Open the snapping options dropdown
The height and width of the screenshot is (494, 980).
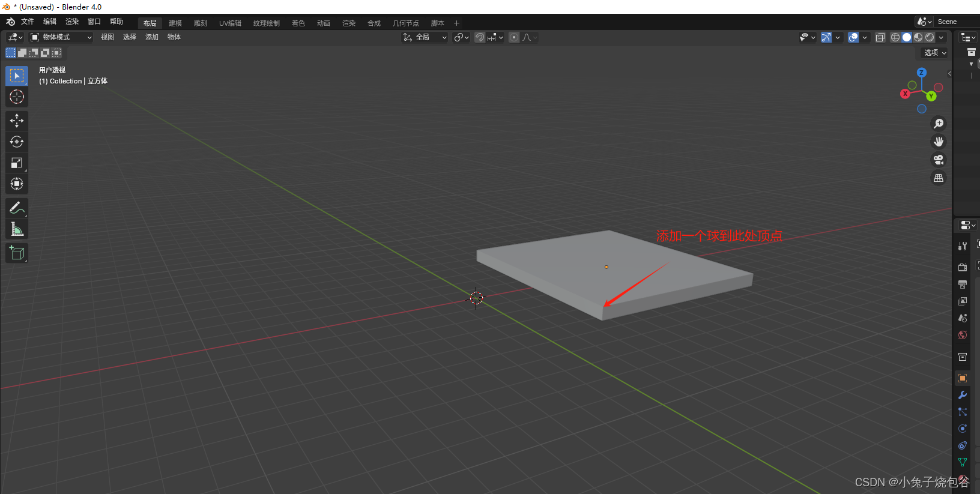coord(495,37)
